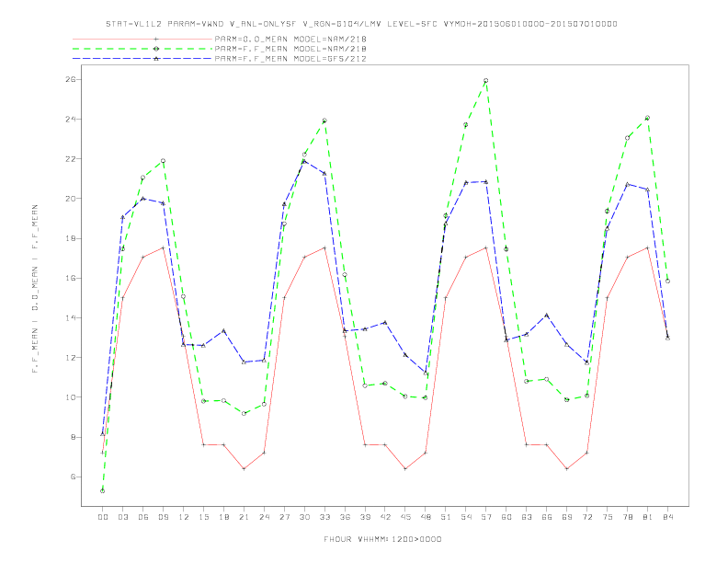Viewport: 728px width, 563px height.
Task: Click blue triangle data point at hour 48
Action: click(426, 373)
